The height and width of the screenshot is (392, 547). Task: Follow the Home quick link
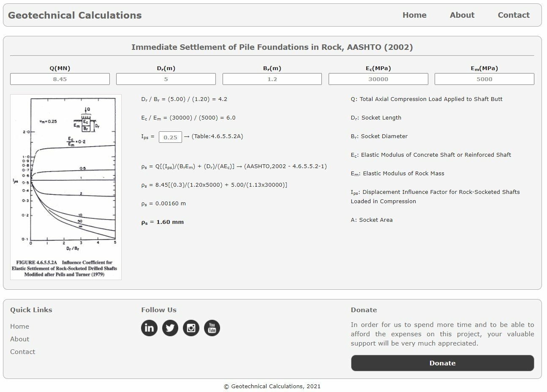click(x=19, y=326)
